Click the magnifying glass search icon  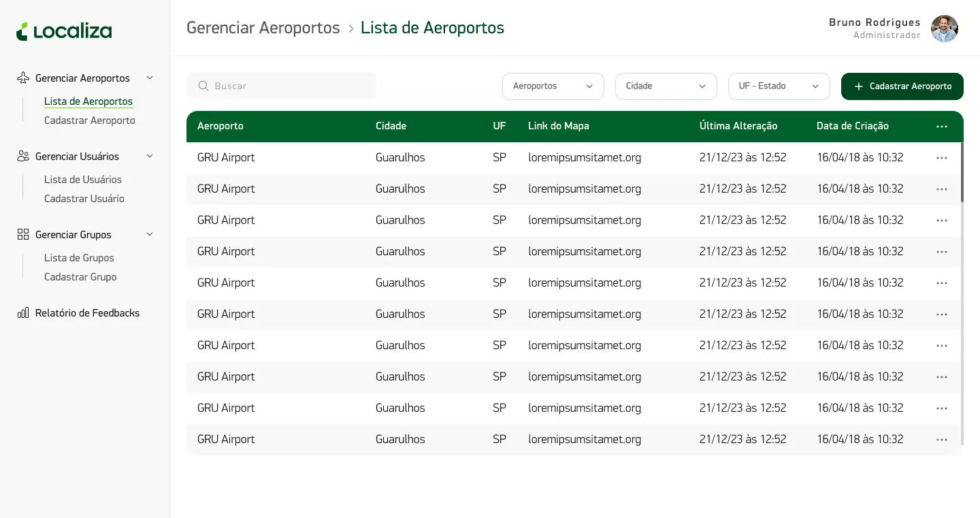tap(203, 86)
